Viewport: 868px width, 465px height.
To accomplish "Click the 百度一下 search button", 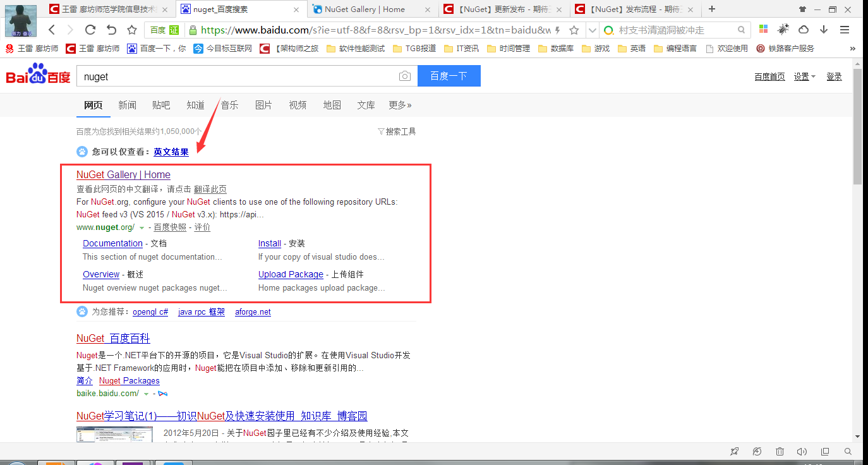I will [x=449, y=76].
